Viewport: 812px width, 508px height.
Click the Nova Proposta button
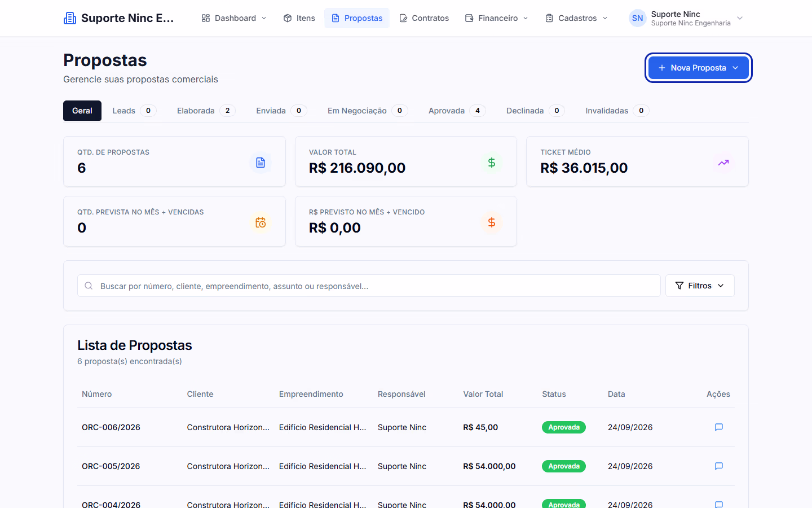tap(699, 68)
